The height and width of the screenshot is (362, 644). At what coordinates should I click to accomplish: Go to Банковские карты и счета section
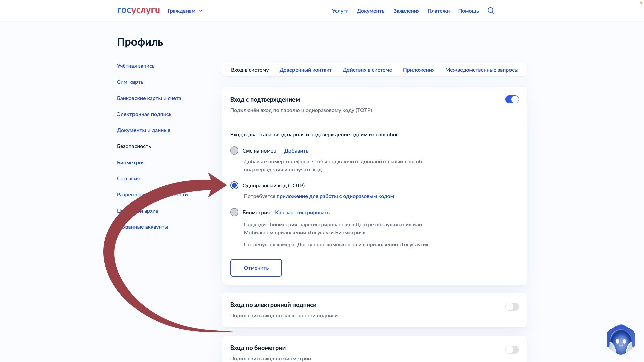coord(149,98)
